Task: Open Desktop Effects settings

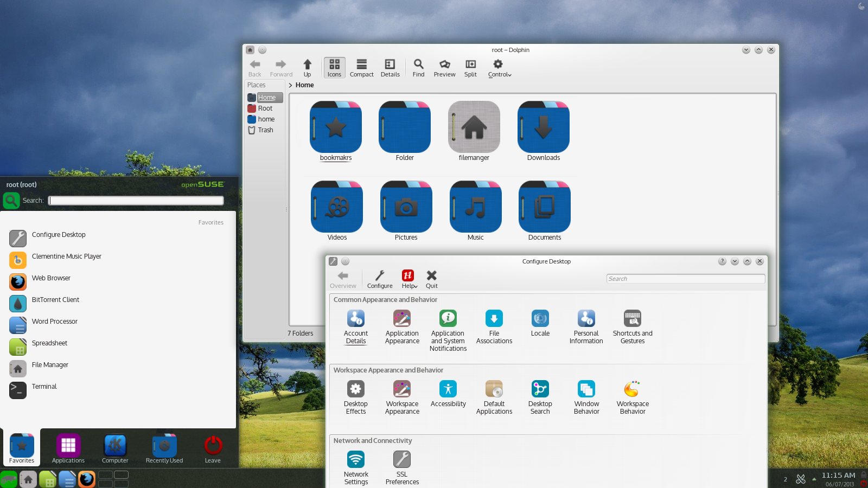Action: pos(356,397)
